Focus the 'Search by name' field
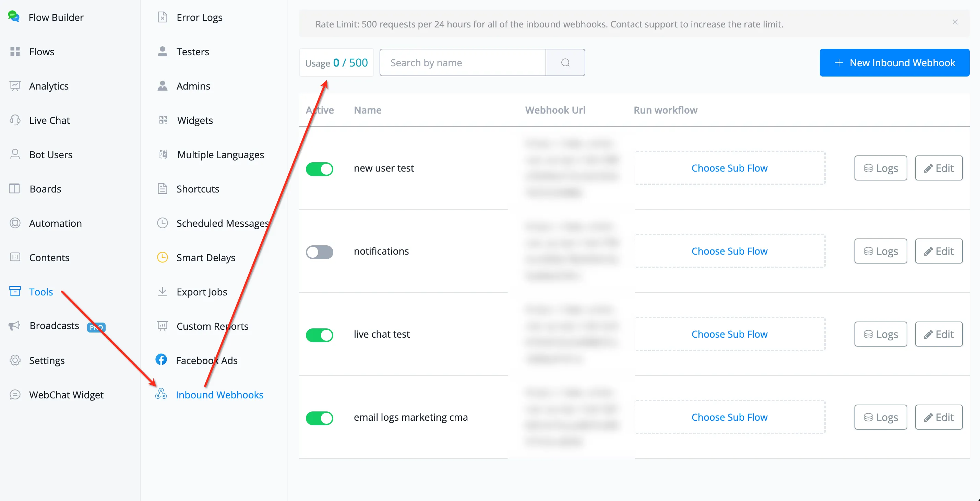The height and width of the screenshot is (501, 980). [x=463, y=62]
